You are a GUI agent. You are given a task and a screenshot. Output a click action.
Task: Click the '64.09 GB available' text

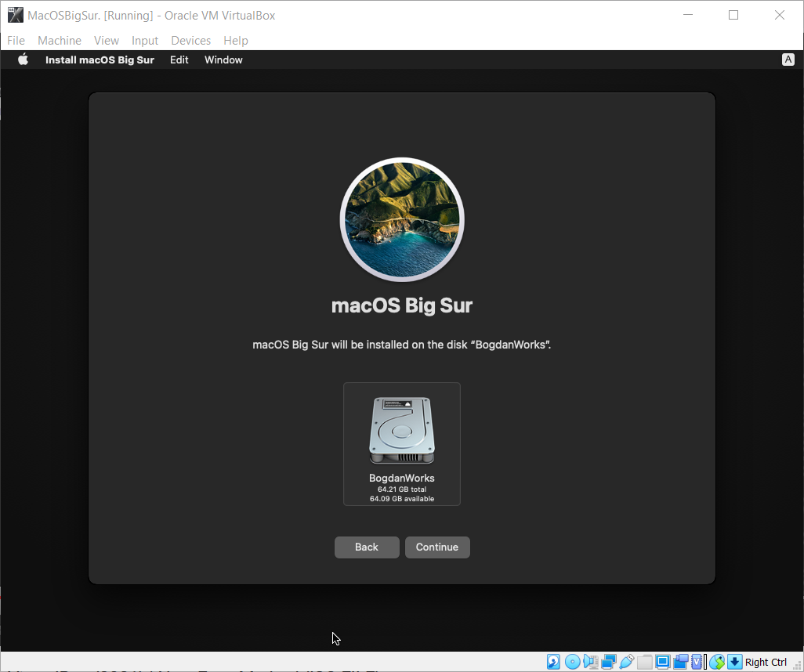tap(402, 499)
